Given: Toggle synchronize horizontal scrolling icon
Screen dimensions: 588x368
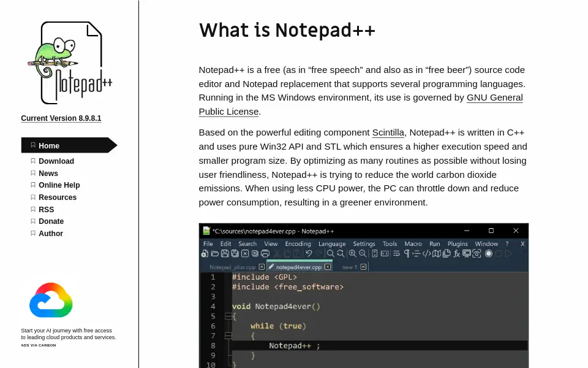Looking at the screenshot, I should [385, 253].
